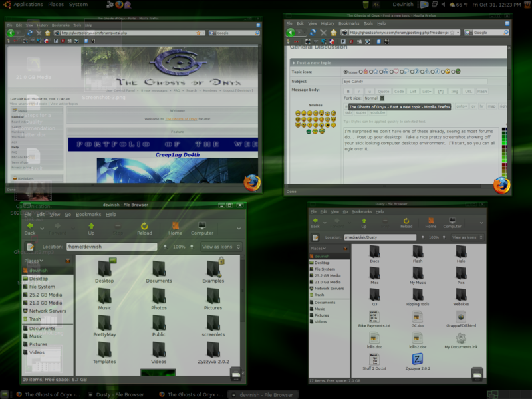This screenshot has height=399, width=532.
Task: Select the star topic icon radio button
Action: point(371,72)
